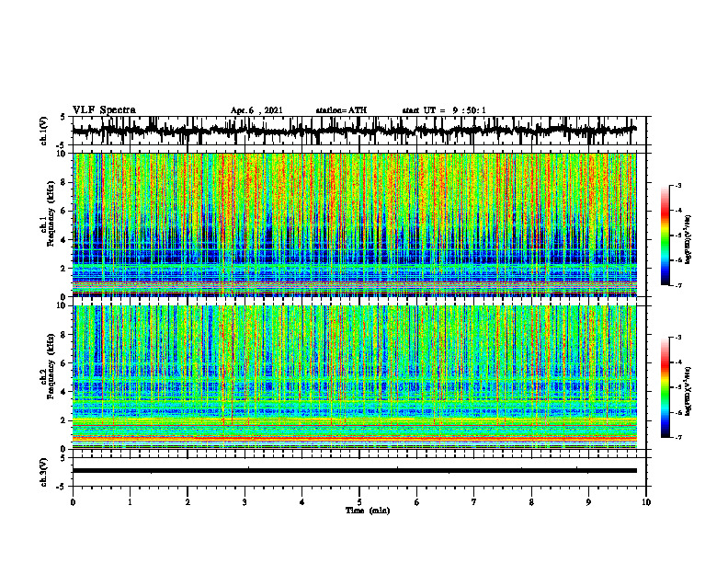Viewport: 728px width, 563px height.
Task: Click the 'Time (min)' x-axis title
Action: (368, 511)
